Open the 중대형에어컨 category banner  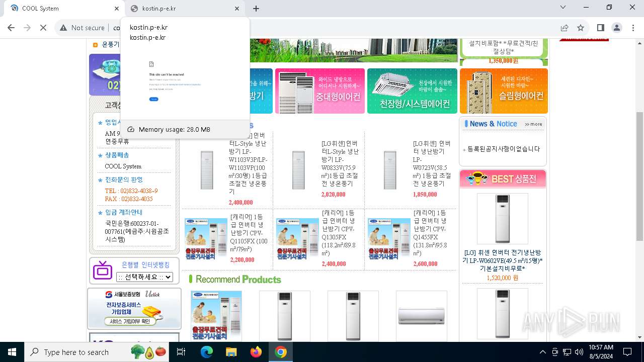[x=320, y=91]
